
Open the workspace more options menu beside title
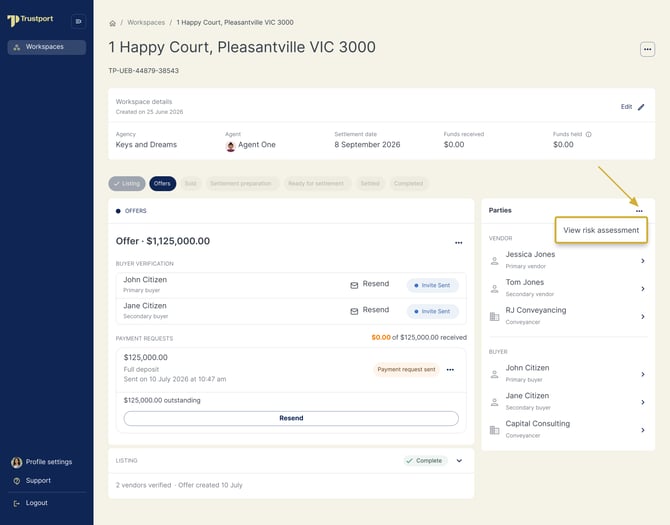click(647, 49)
